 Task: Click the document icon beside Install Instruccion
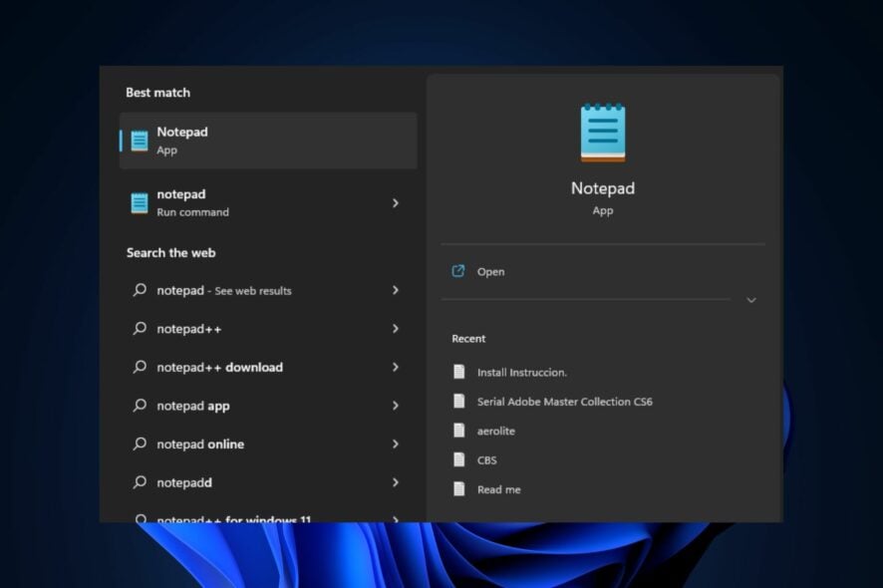tap(458, 371)
